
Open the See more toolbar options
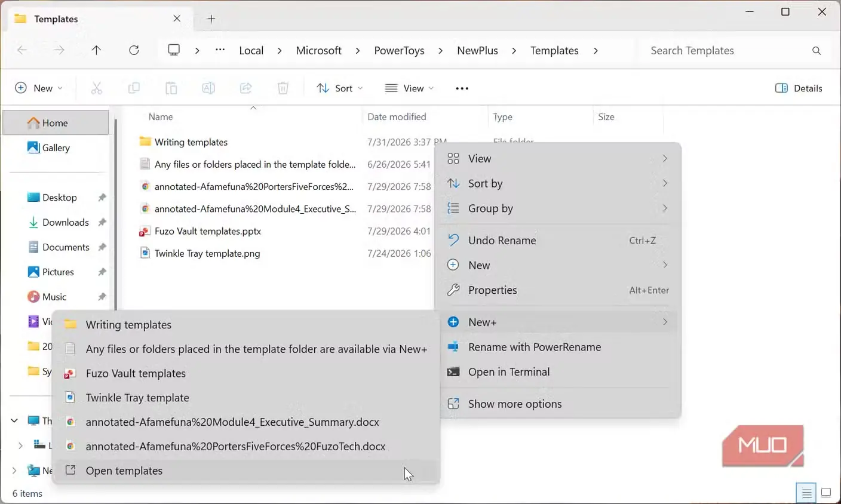[x=462, y=88]
